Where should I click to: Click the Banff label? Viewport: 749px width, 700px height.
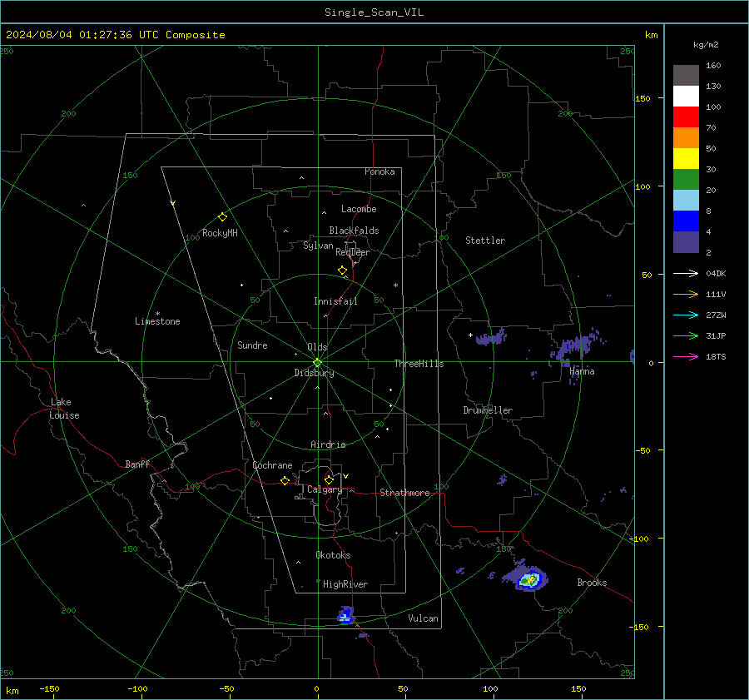[137, 464]
